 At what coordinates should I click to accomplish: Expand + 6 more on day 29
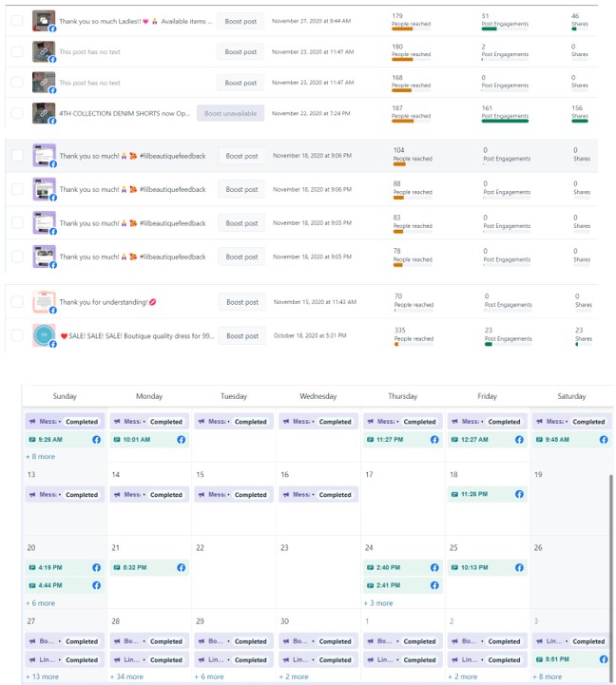(x=209, y=676)
